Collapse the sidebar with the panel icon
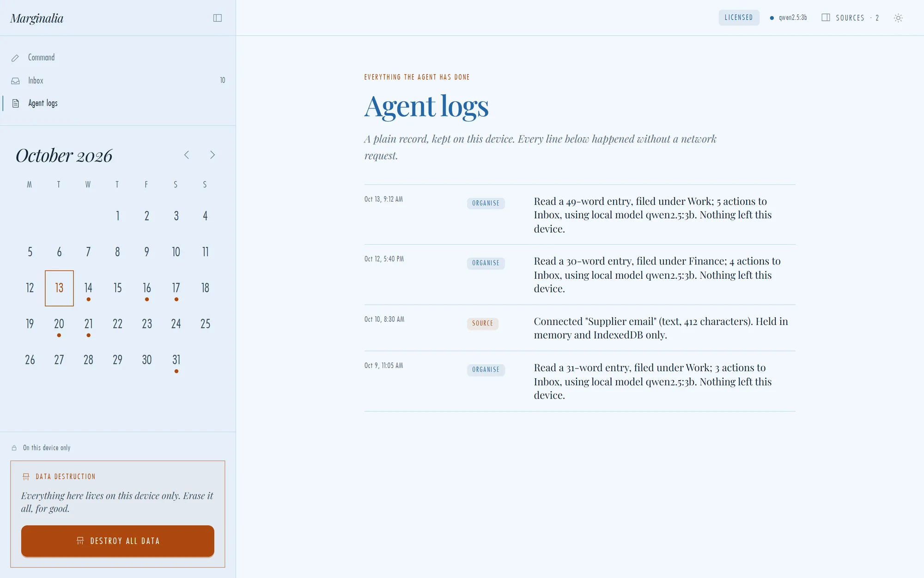This screenshot has width=924, height=578. [217, 18]
